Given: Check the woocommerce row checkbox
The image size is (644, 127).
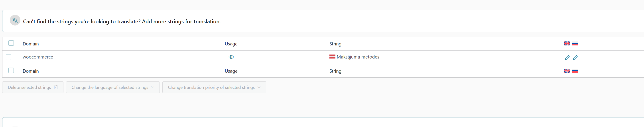Looking at the screenshot, I should (x=8, y=57).
